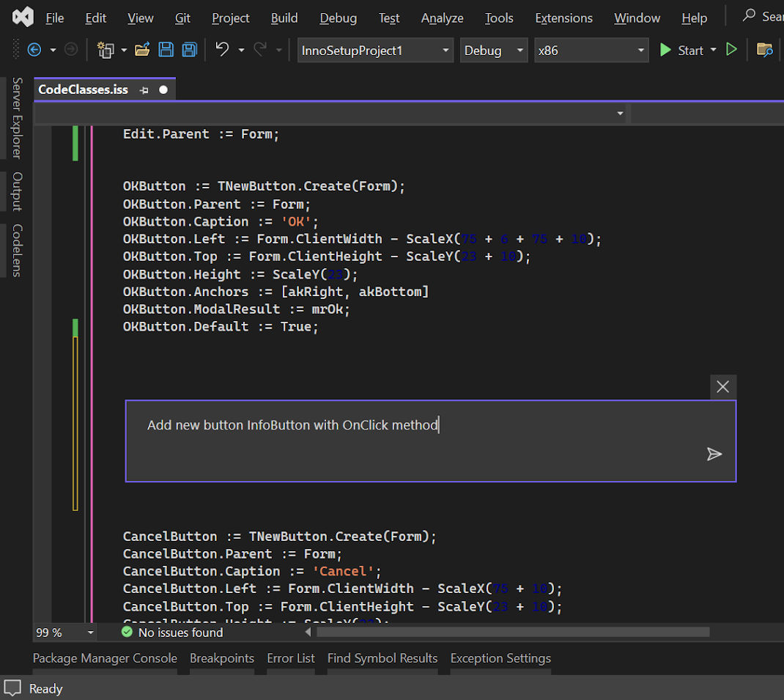Open the CodeLens side tab

pyautogui.click(x=17, y=250)
